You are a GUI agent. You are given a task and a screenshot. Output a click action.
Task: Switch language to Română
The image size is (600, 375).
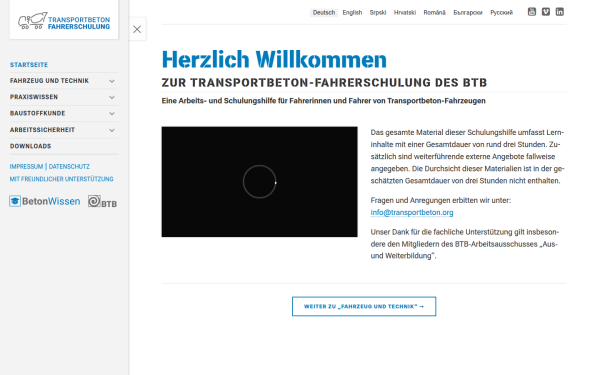pos(434,12)
